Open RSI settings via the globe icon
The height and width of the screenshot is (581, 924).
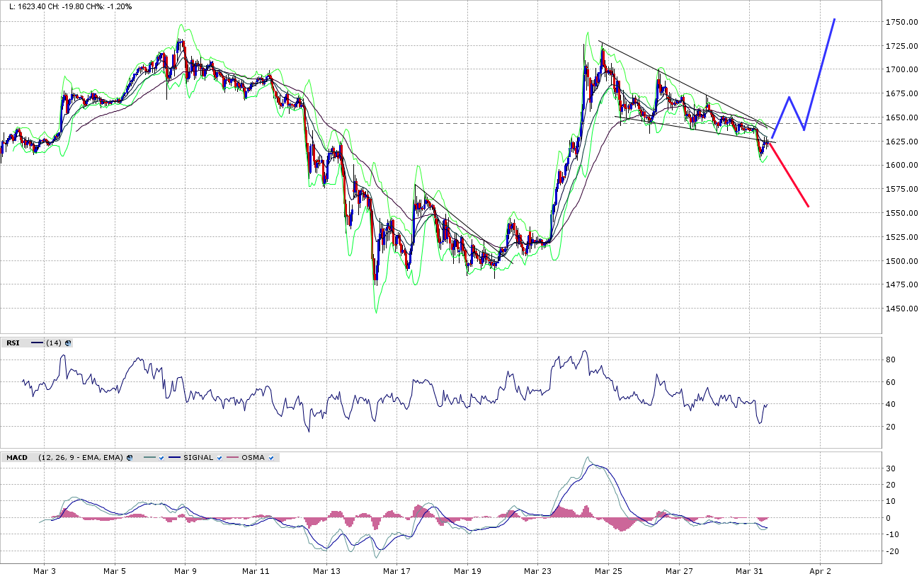click(x=67, y=343)
